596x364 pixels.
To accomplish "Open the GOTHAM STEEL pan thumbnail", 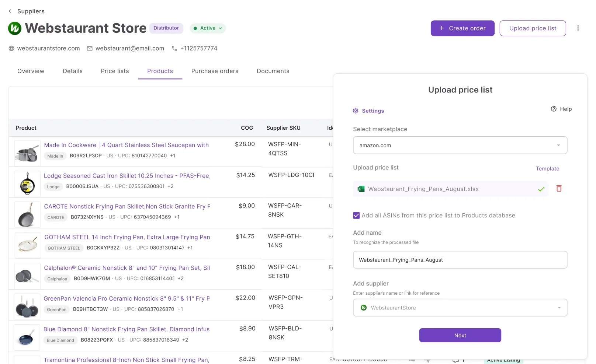I will (27, 245).
